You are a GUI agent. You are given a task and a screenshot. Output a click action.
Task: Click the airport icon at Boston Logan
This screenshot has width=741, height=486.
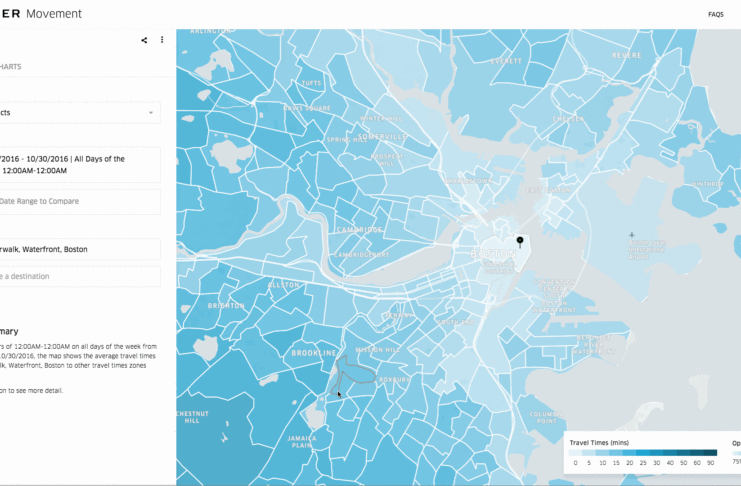631,236
